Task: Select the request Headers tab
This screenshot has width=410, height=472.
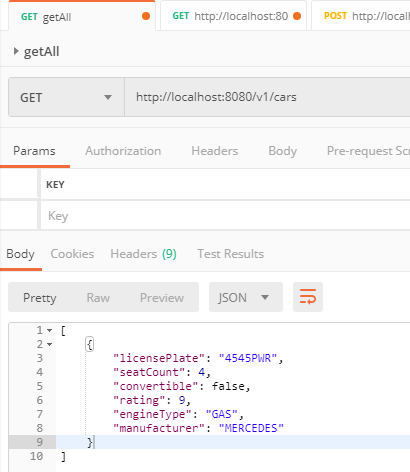Action: click(215, 151)
